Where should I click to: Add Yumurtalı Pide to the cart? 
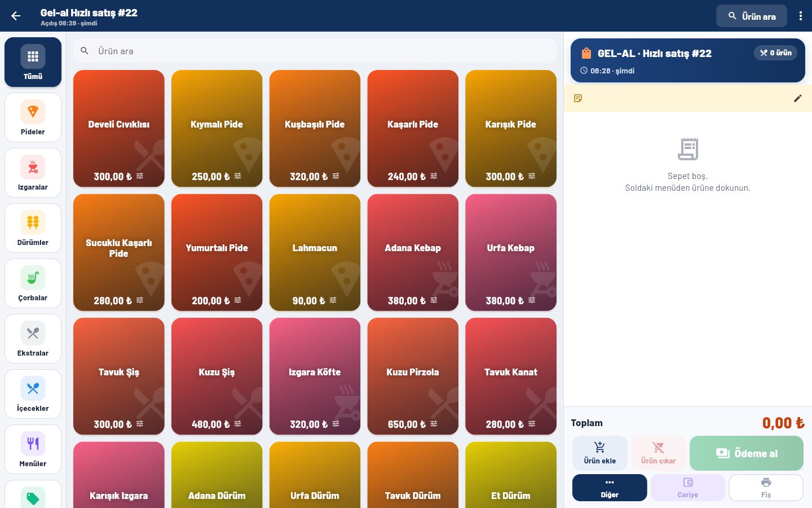217,252
